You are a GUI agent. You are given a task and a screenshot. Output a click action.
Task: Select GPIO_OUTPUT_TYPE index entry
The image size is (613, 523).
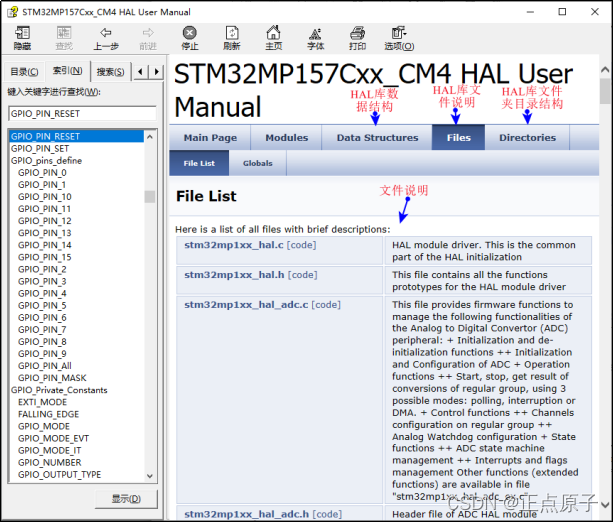[59, 475]
